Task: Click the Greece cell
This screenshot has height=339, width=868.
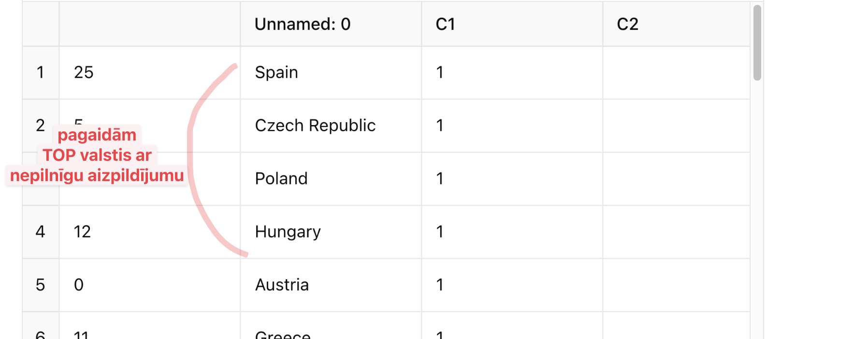Action: tap(331, 326)
